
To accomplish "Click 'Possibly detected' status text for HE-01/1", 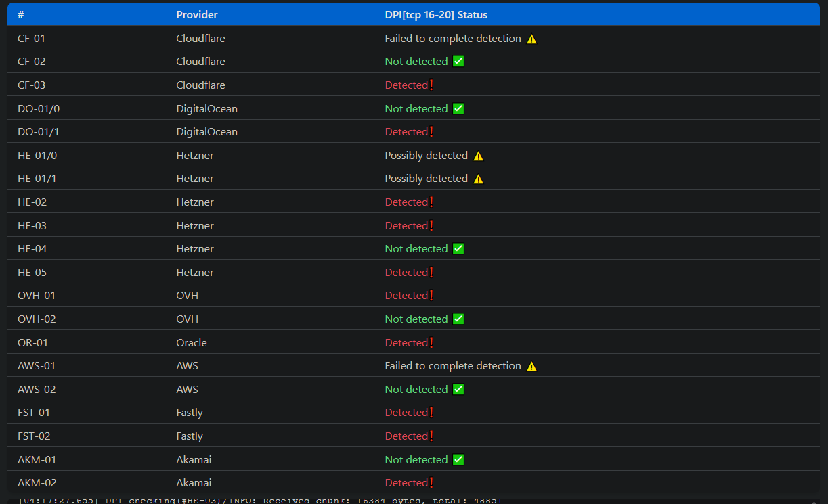I will coord(426,179).
